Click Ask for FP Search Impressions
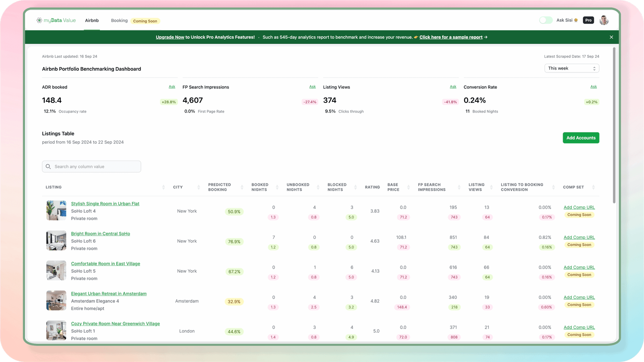The height and width of the screenshot is (362, 644). tap(312, 87)
